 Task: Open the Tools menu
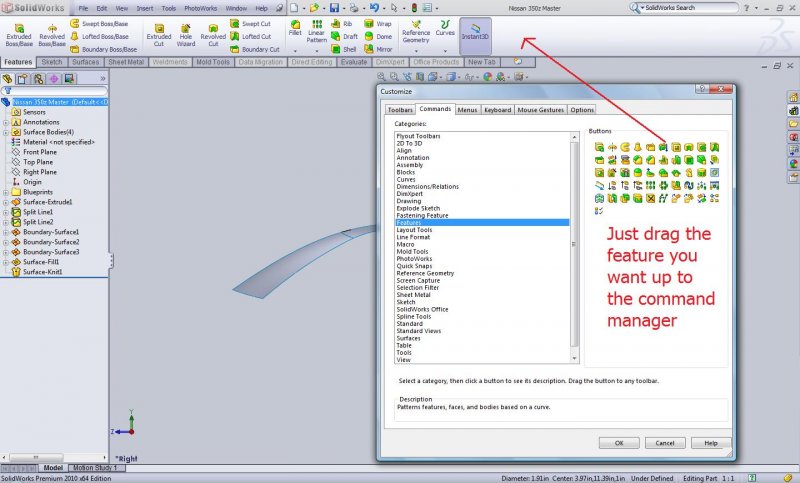168,8
